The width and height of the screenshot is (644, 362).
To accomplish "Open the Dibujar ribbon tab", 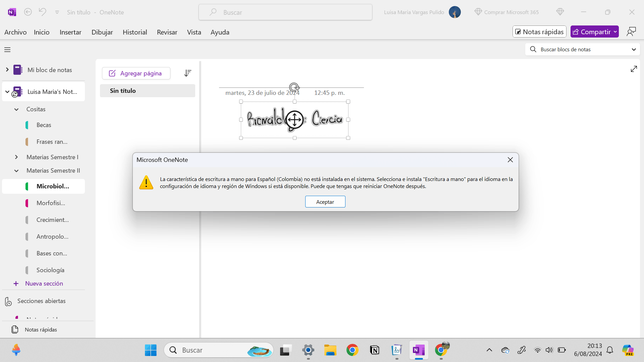I will 102,32.
